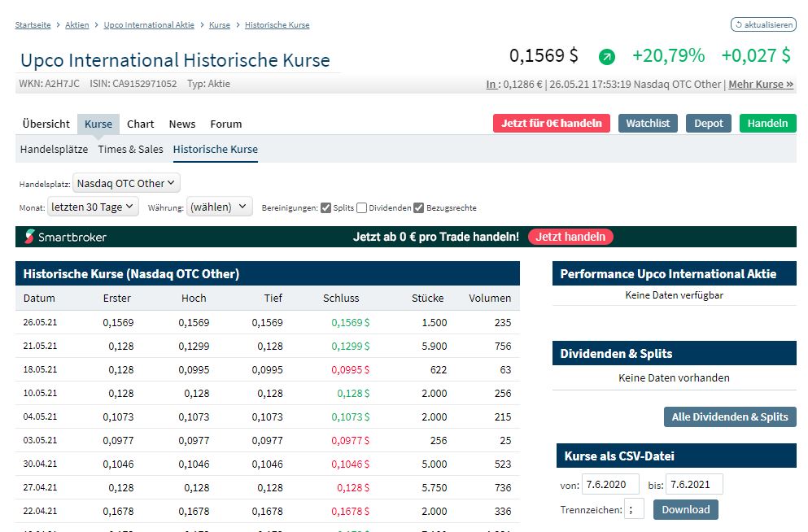808x532 pixels.
Task: Click the Smartbroker logo in banner
Action: (x=66, y=237)
